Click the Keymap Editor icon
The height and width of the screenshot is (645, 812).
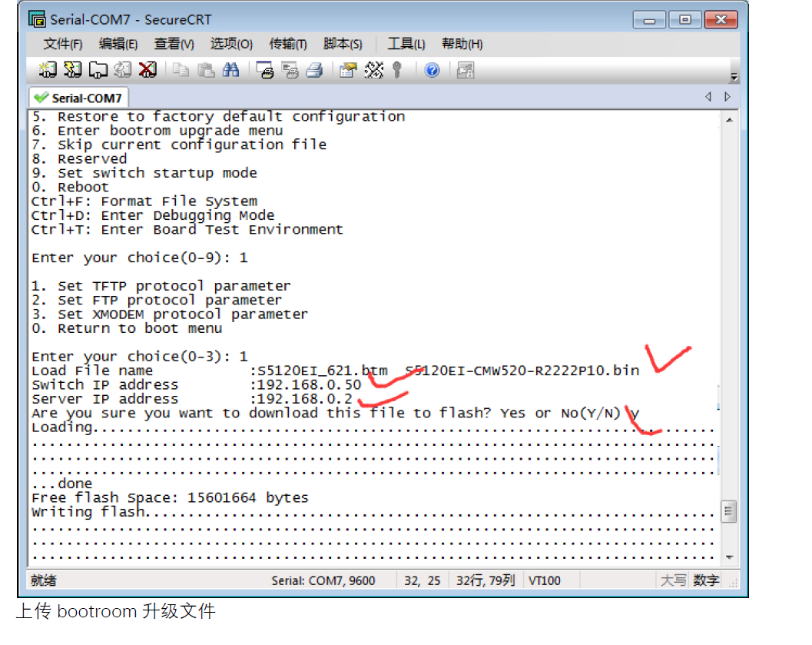tap(373, 70)
